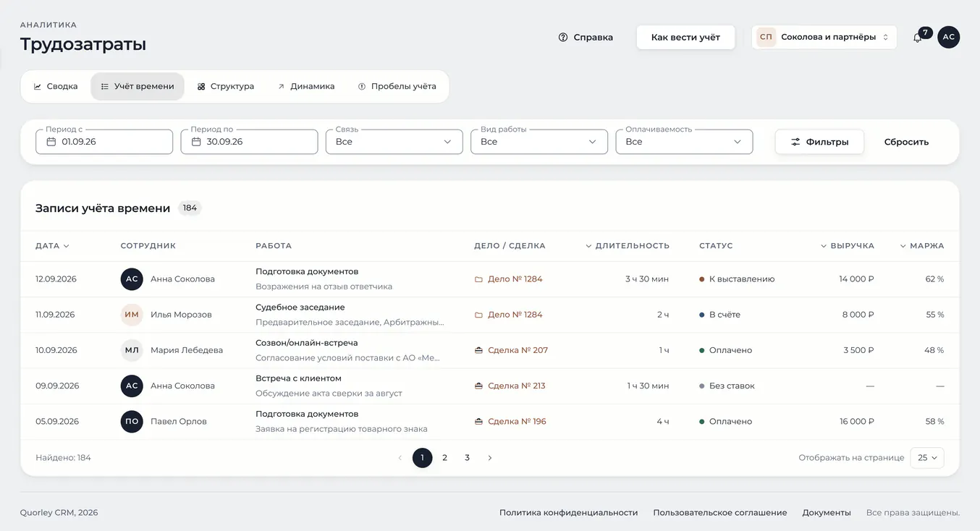This screenshot has width=980, height=531.
Task: Switch to the Динамика tab
Action: point(306,86)
